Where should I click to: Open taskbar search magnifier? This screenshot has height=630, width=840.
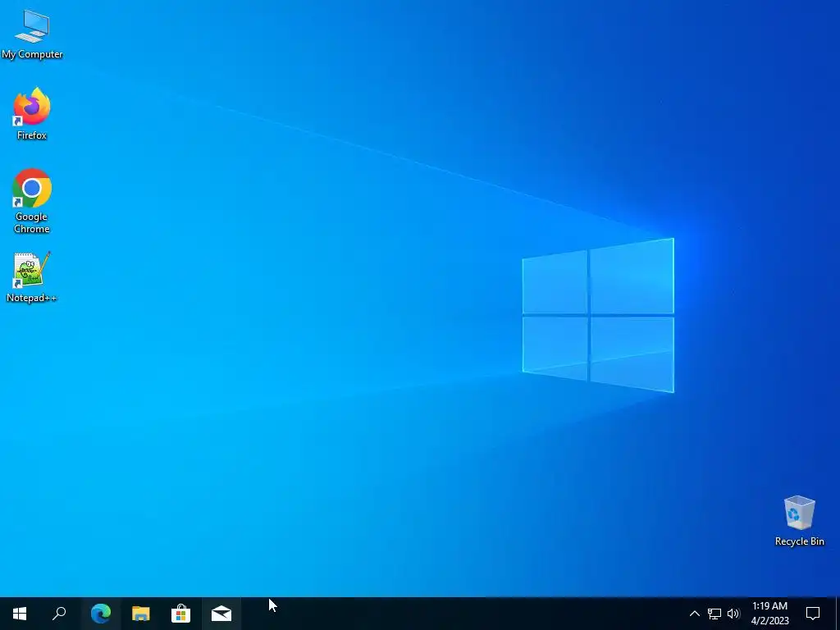[59, 614]
